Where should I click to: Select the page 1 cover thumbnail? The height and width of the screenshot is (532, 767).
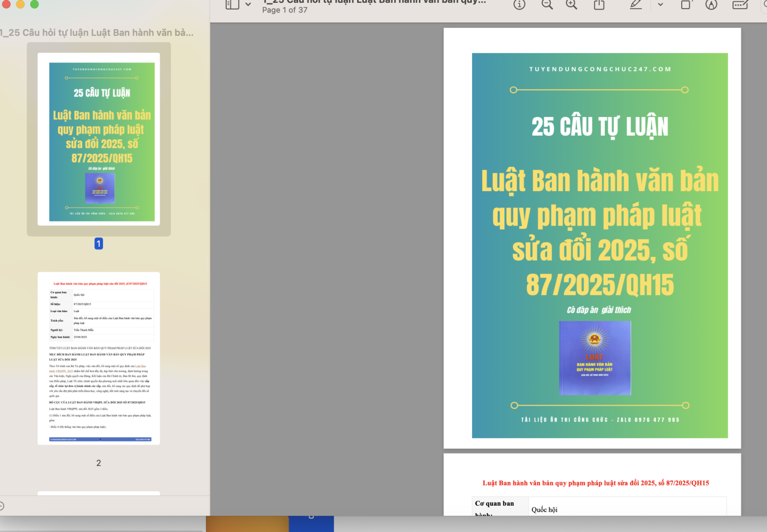click(99, 139)
